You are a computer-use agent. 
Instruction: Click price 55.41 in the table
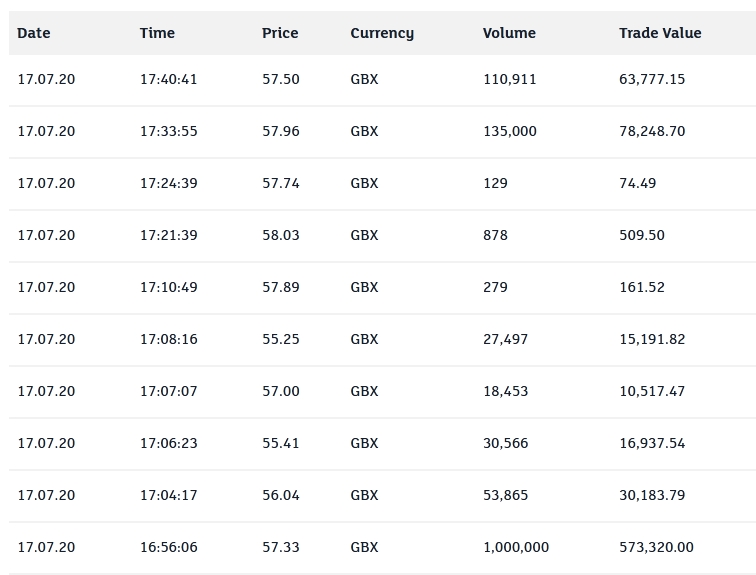point(281,443)
